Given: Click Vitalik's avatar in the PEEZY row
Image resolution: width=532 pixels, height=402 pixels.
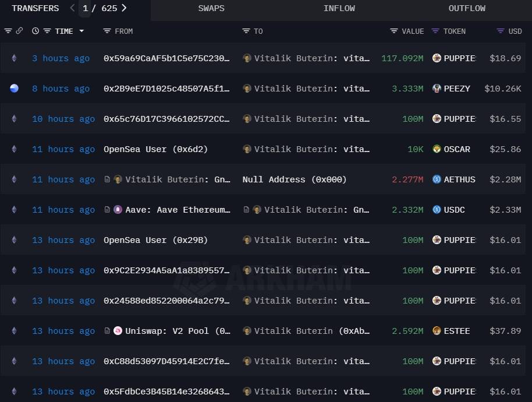Looking at the screenshot, I should click(247, 89).
